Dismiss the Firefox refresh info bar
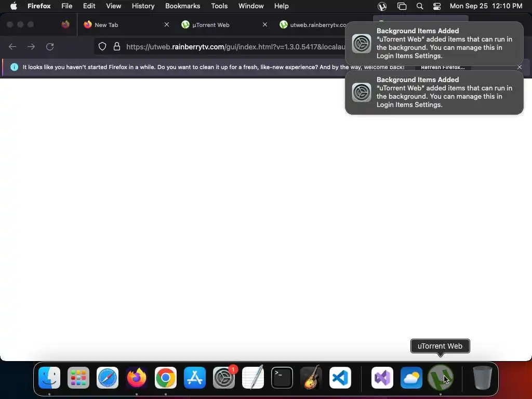Viewport: 532px width, 399px height. 520,67
